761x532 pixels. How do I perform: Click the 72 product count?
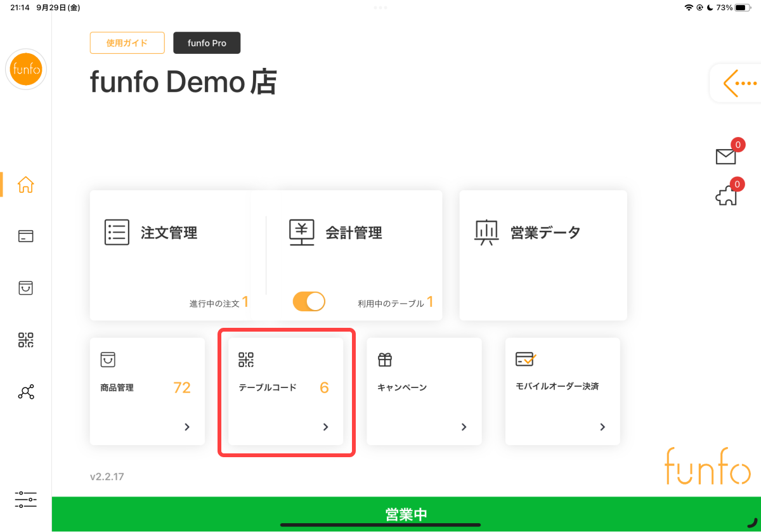(x=182, y=387)
